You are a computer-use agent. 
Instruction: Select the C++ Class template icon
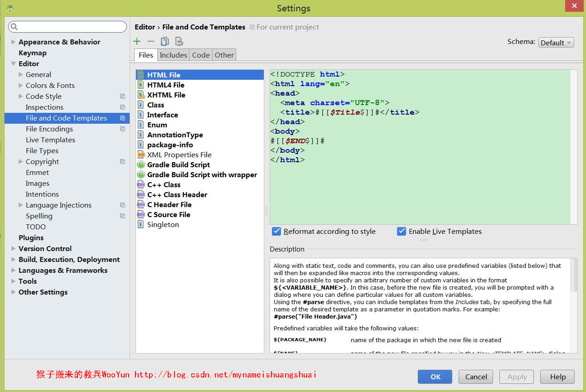[141, 185]
